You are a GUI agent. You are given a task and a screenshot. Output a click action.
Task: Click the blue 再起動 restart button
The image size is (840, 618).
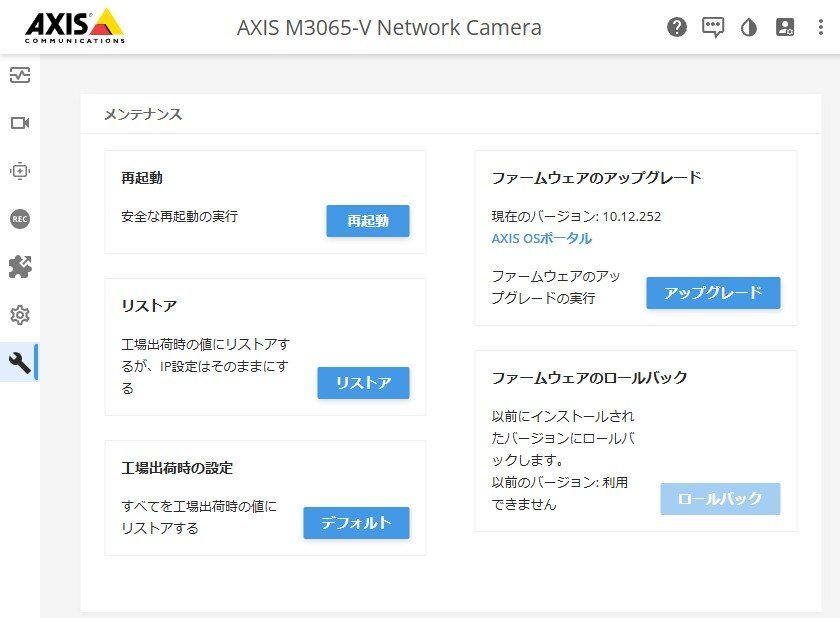(x=368, y=221)
